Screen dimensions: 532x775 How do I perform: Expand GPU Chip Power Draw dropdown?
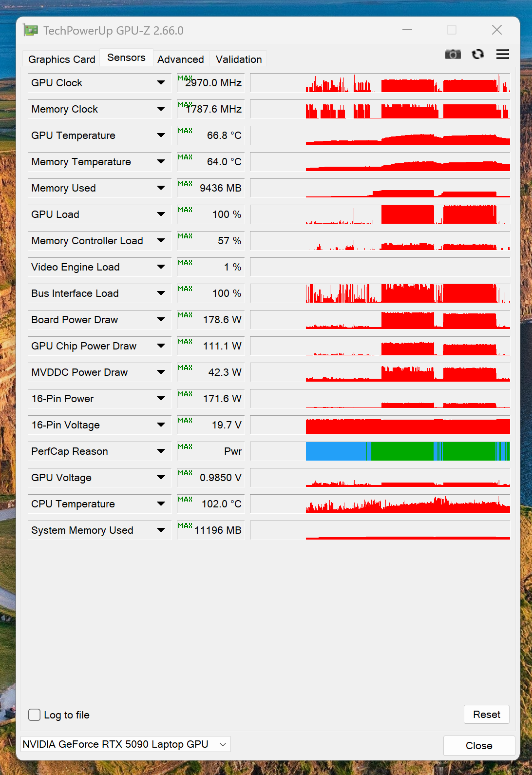coord(161,346)
